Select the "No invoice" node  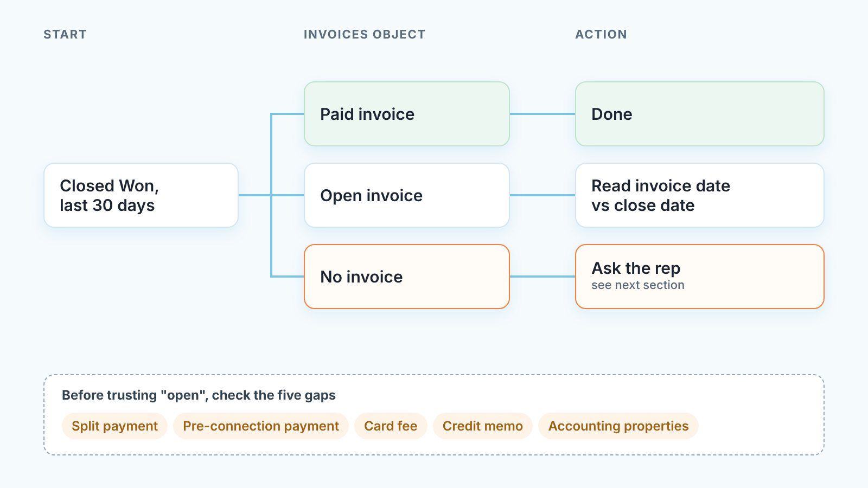tap(407, 277)
